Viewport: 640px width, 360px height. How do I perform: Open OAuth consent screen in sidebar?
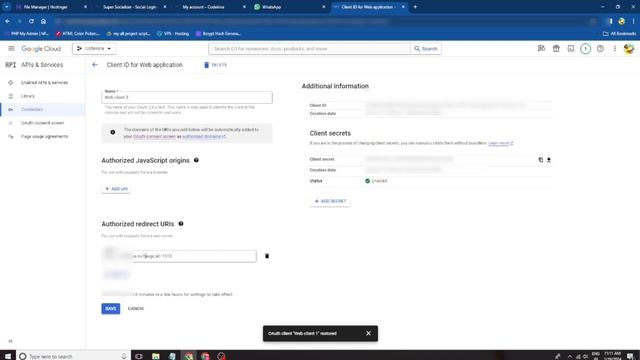click(x=42, y=123)
